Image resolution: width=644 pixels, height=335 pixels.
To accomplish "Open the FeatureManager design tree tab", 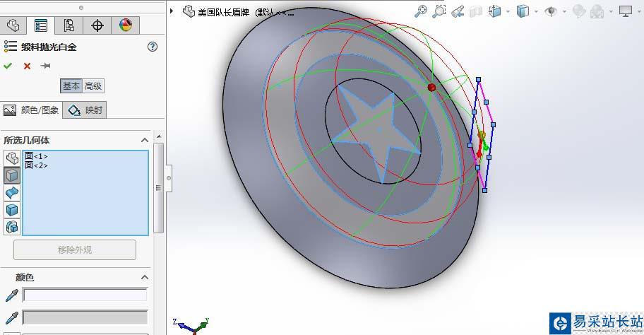I will point(13,25).
